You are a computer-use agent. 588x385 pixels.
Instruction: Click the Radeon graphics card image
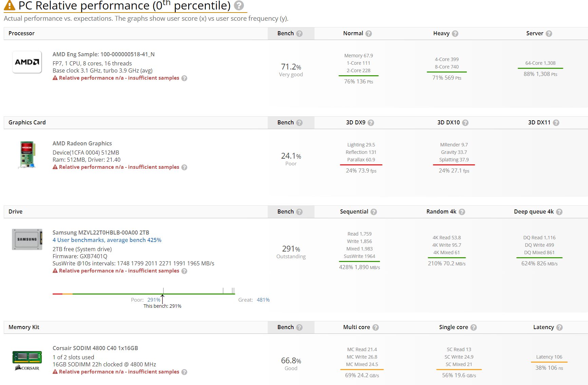(x=27, y=155)
